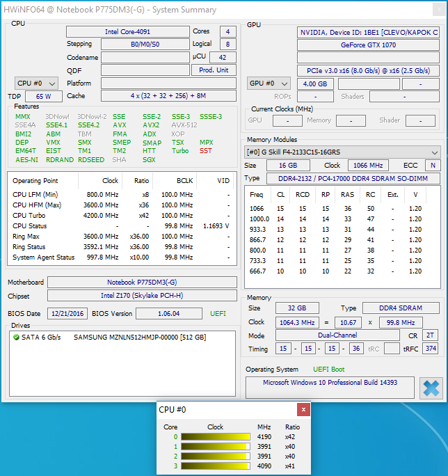This screenshot has height=476, width=448.
Task: Click the stepping B0/M0/S0 field
Action: pos(145,45)
